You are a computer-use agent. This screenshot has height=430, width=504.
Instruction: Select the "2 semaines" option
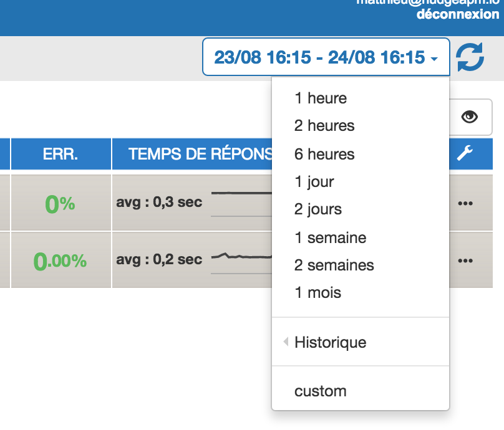click(334, 265)
